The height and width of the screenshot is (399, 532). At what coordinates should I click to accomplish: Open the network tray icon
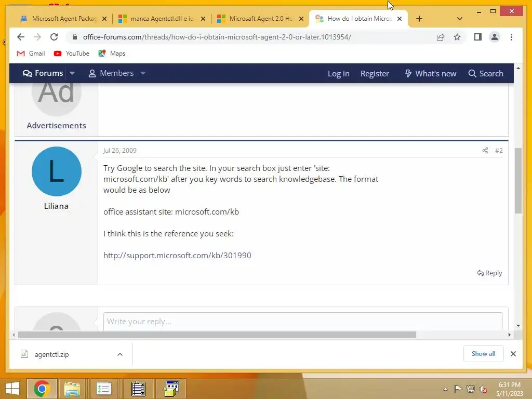471,389
